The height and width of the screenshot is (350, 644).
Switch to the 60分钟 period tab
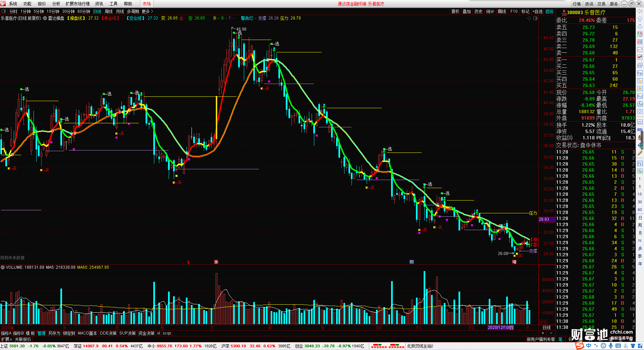tap(84, 11)
